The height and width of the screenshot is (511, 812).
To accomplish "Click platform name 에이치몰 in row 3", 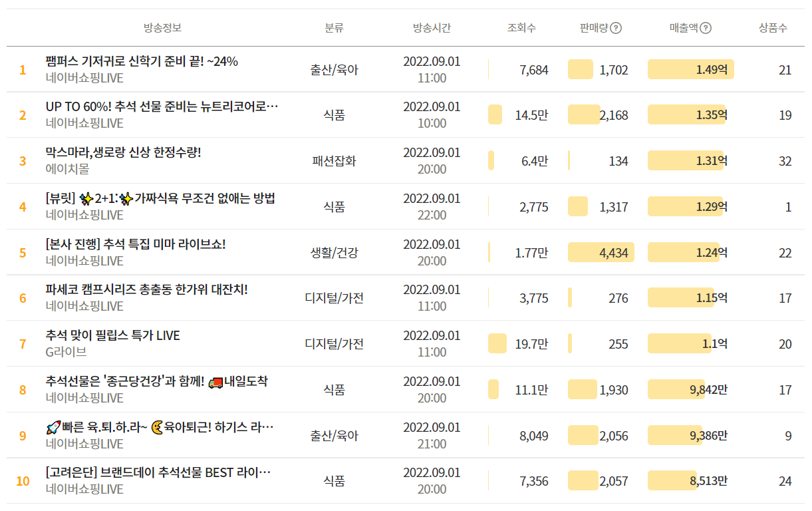I will (67, 169).
